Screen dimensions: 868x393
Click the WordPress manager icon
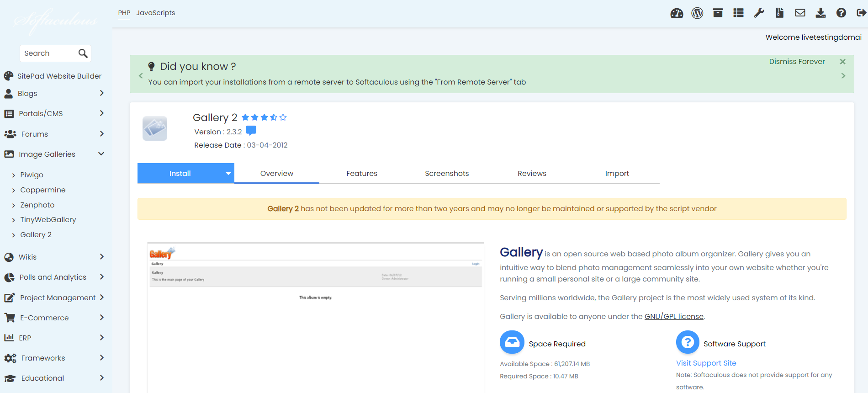[697, 13]
